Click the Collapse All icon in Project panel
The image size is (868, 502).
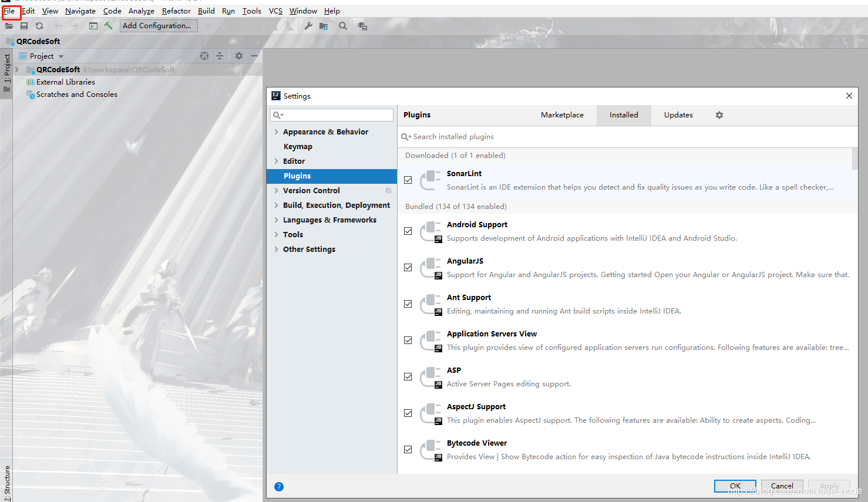(220, 56)
